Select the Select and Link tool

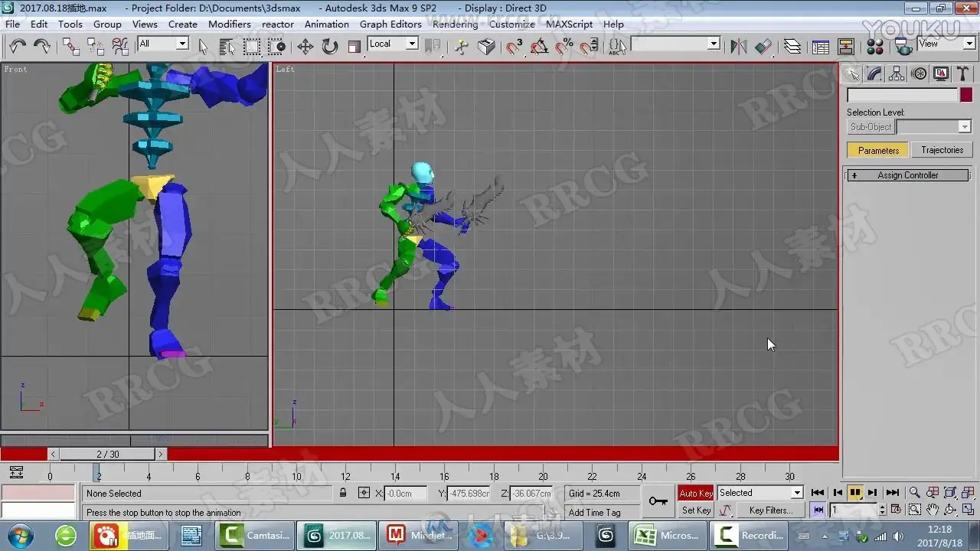coord(70,47)
